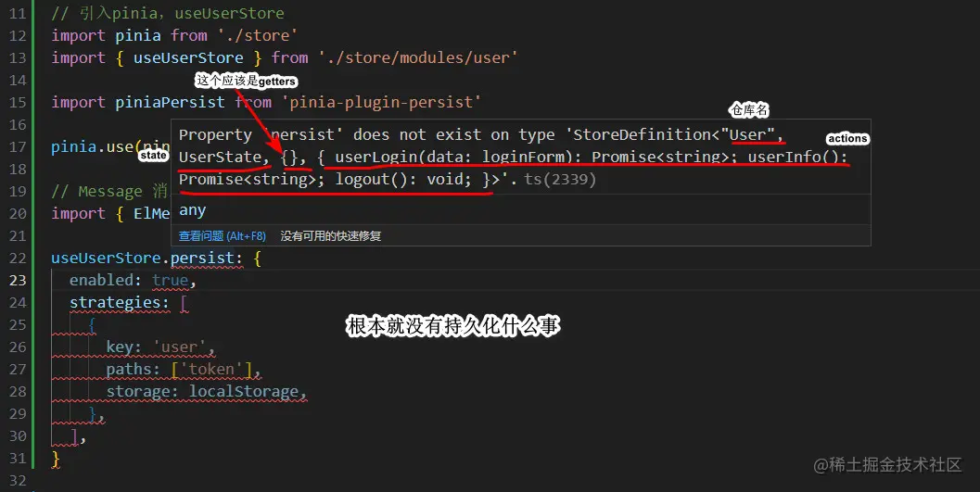Click the 'true' value on line 23
Screen dimensions: 980x492
(170, 281)
